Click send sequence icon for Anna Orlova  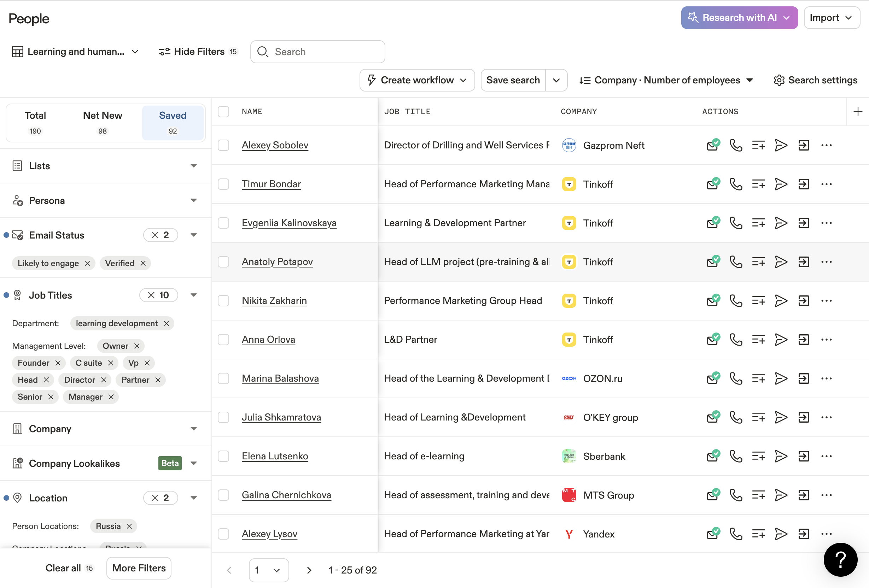[781, 340]
